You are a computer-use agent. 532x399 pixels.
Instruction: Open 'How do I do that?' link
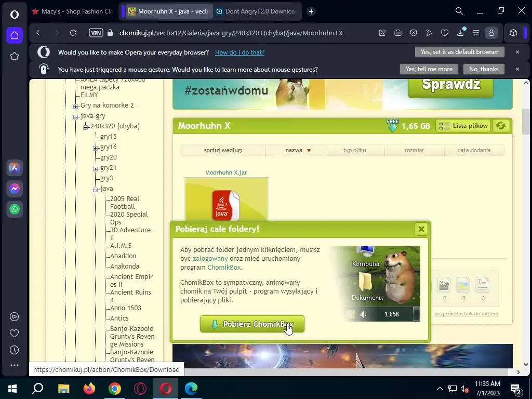(240, 52)
